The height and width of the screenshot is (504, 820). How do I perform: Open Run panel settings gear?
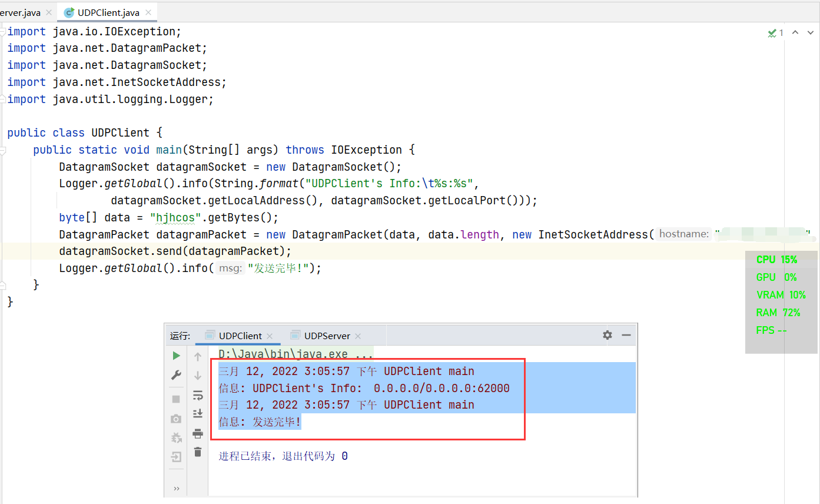(x=607, y=335)
